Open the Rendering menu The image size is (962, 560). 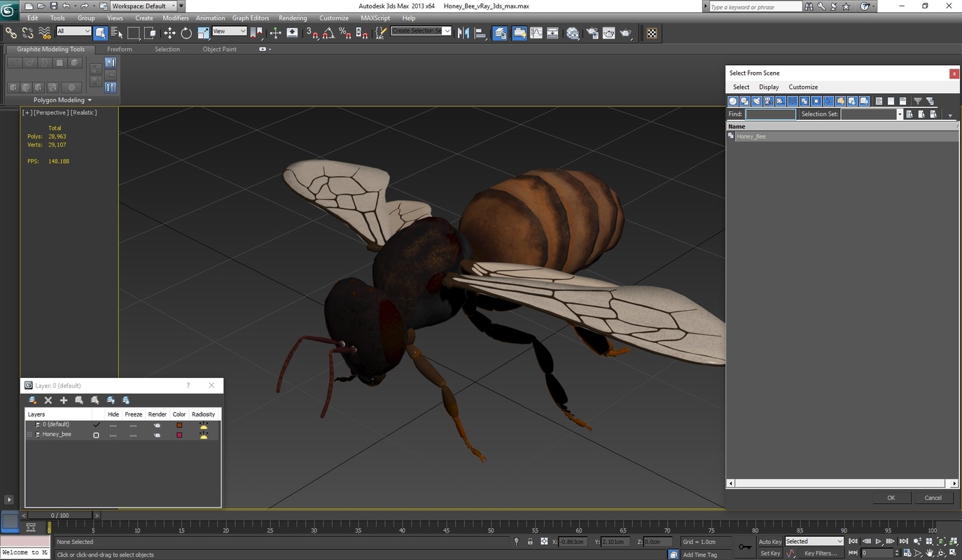point(293,17)
